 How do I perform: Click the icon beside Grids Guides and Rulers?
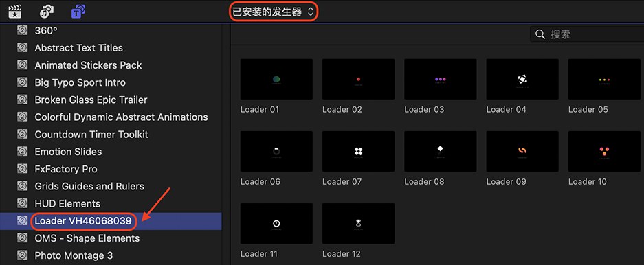tap(22, 186)
